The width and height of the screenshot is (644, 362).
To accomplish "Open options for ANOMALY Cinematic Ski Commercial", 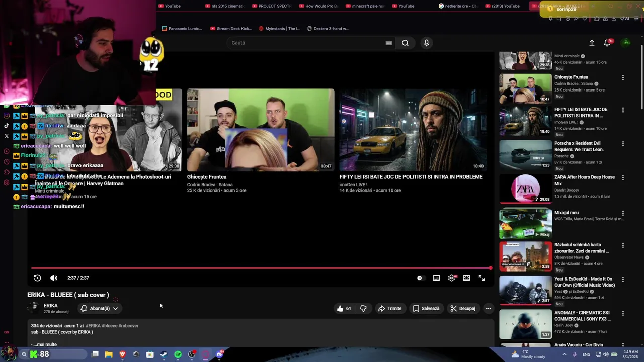I will tap(623, 313).
